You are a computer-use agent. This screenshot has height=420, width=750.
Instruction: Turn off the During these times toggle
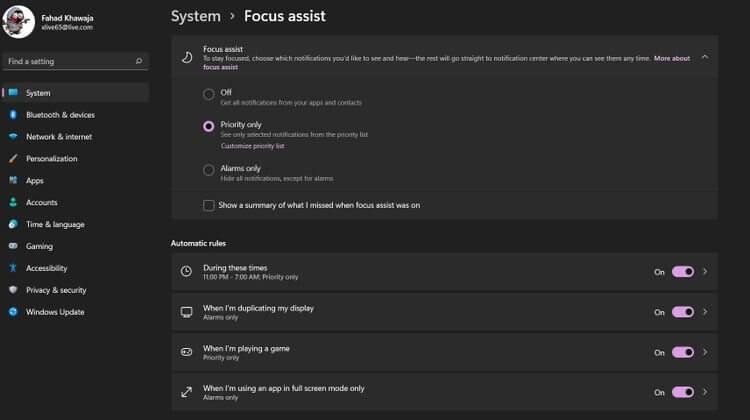[683, 272]
